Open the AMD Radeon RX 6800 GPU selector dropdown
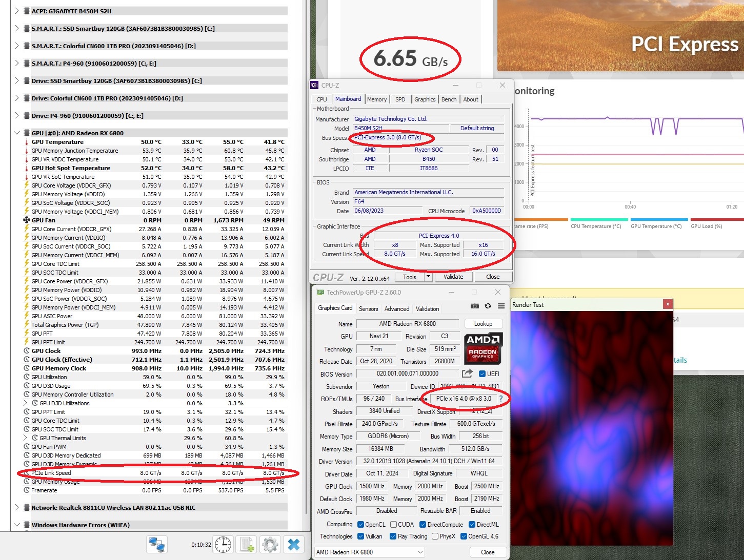This screenshot has height=560, width=744. [370, 552]
